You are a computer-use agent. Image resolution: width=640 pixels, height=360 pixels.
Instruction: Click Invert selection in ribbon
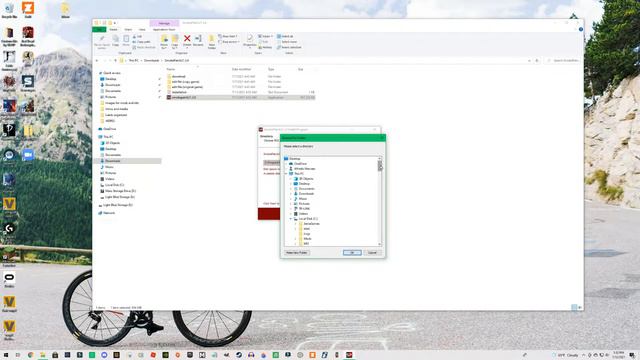pyautogui.click(x=289, y=47)
